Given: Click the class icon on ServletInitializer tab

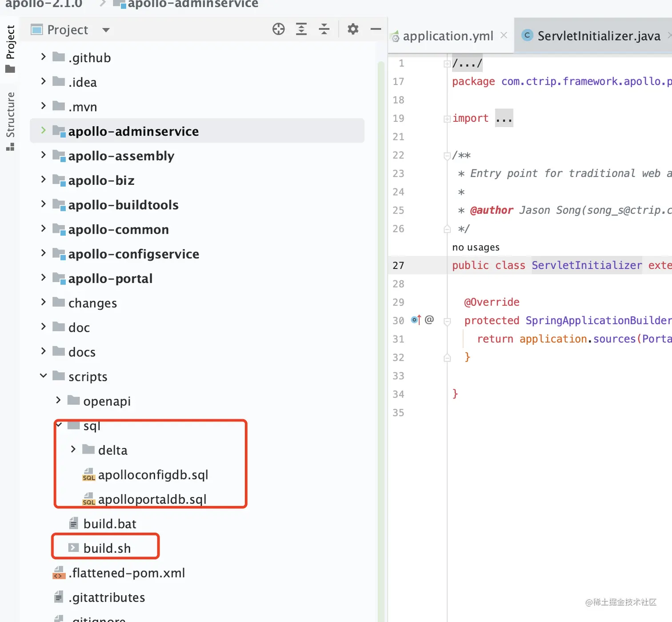Looking at the screenshot, I should pos(527,35).
